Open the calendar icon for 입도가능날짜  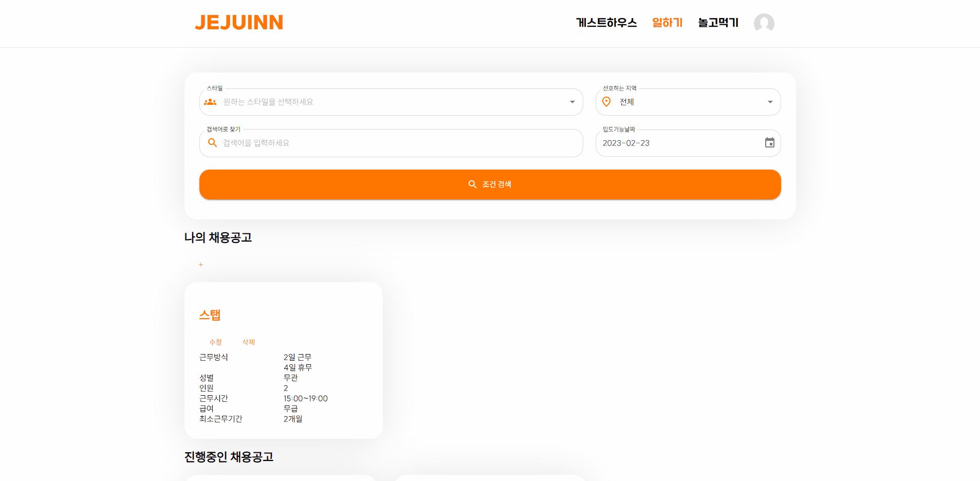coord(769,143)
